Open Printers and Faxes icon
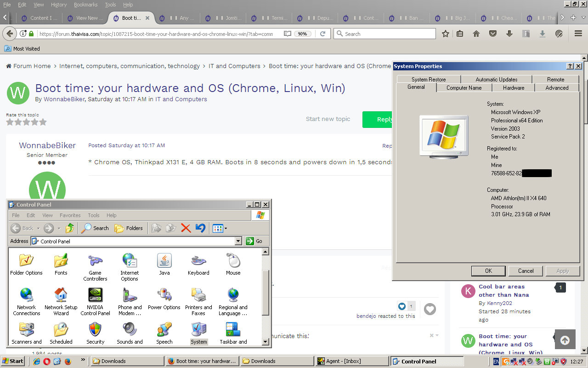This screenshot has width=588, height=368. coord(198,302)
